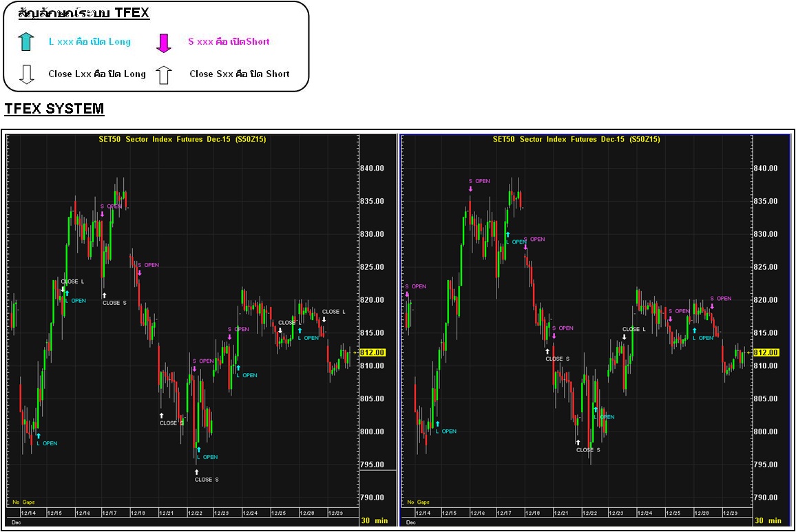Viewport: 796px width, 532px height.
Task: Select the 'S xxx คือ เปิดShort' legend text
Action: 229,41
